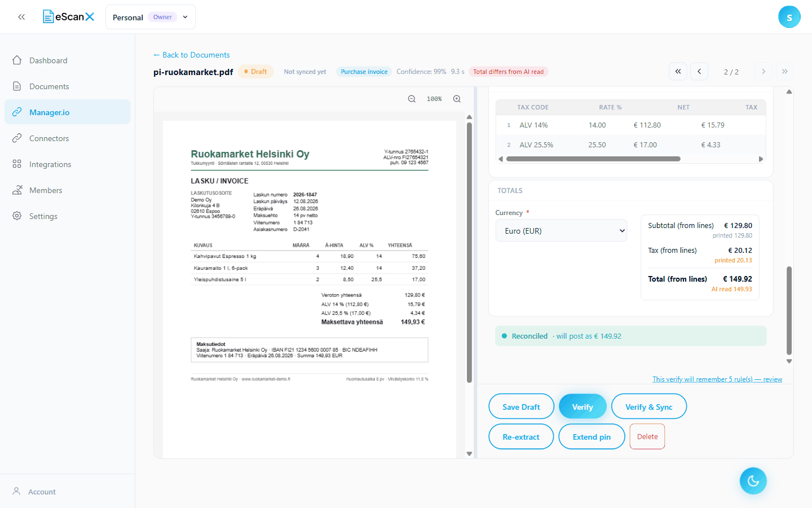Click the tax table horizontal scrollbar
812x508 pixels.
(593, 159)
